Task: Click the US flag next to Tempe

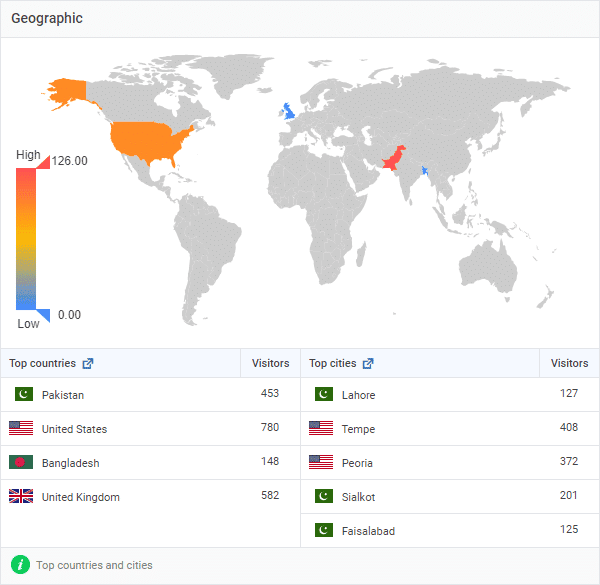Action: pyautogui.click(x=321, y=428)
